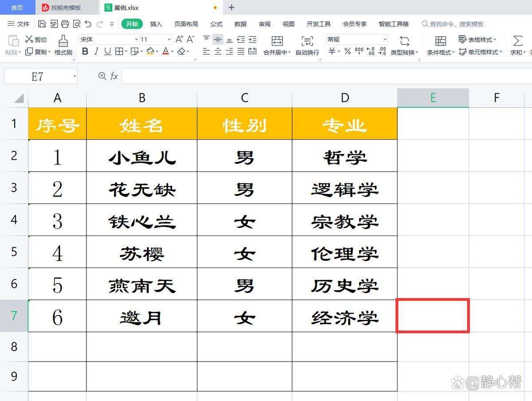The height and width of the screenshot is (401, 532).
Task: Click the Redo arrow icon
Action: click(100, 24)
